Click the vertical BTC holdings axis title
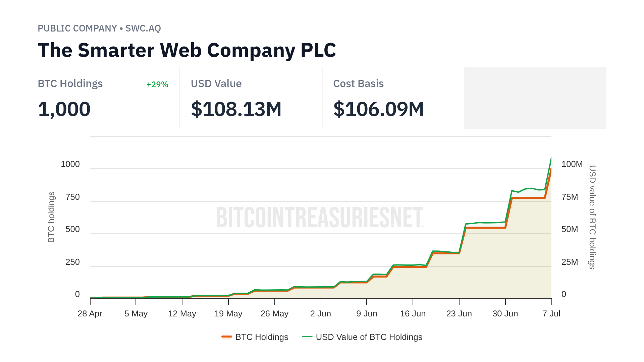Viewport: 644px width, 362px height. point(51,217)
